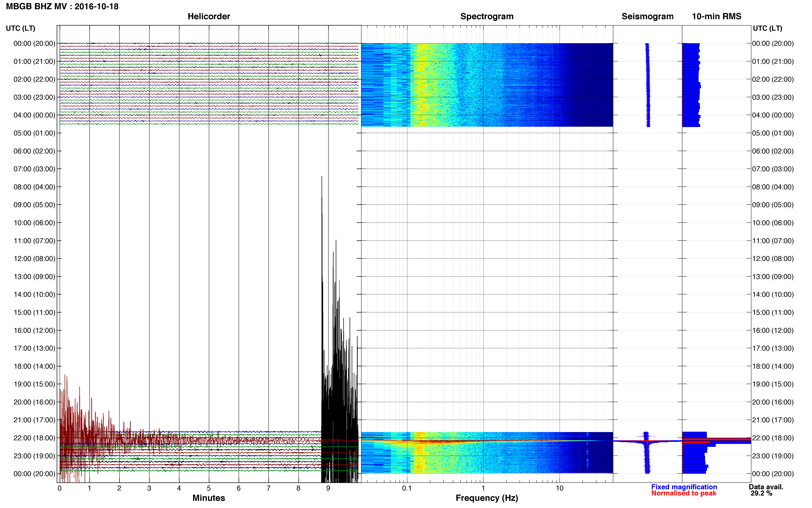Click the frequency tick label '10'
Viewport: 812px width, 508px height.
[559, 488]
